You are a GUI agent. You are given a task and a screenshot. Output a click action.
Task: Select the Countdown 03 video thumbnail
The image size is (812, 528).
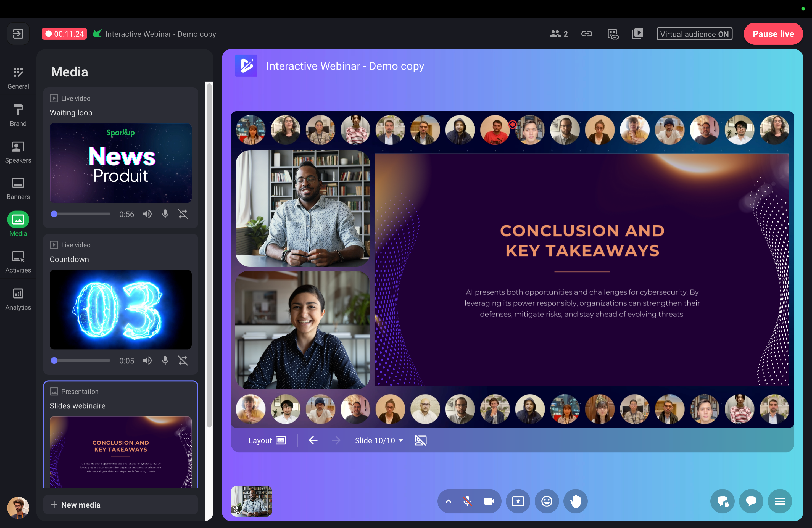(x=121, y=309)
